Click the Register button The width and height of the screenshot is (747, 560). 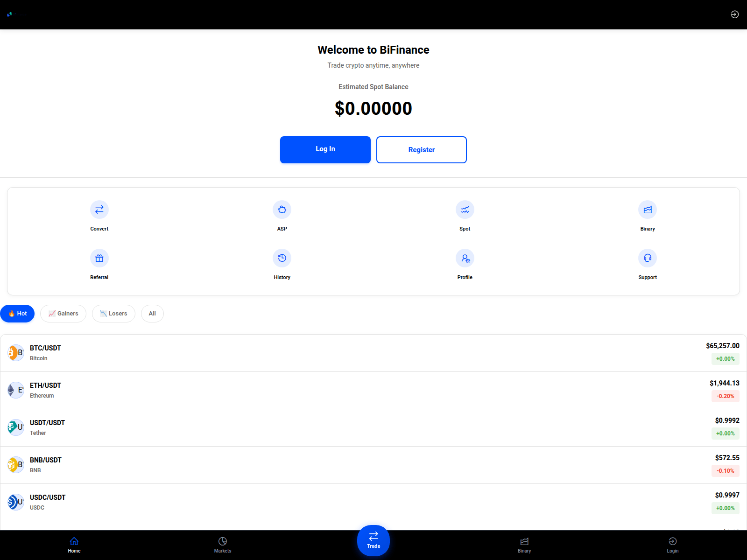pos(422,150)
